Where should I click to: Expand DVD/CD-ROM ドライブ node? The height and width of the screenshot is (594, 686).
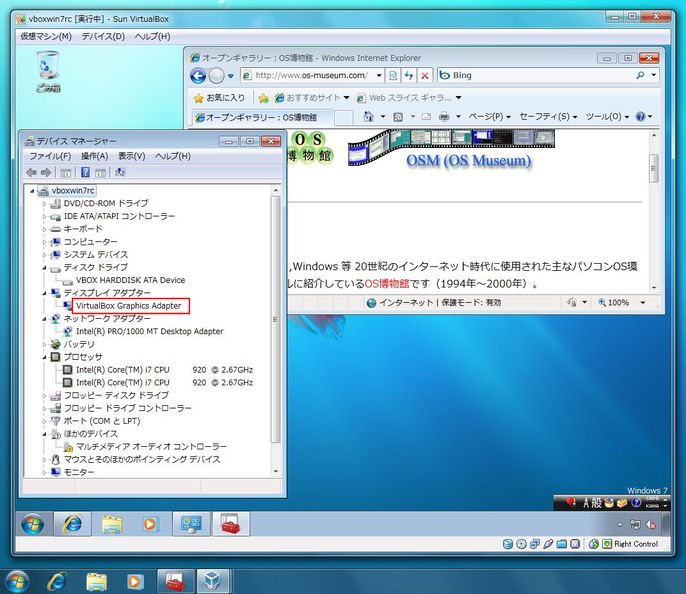(44, 204)
